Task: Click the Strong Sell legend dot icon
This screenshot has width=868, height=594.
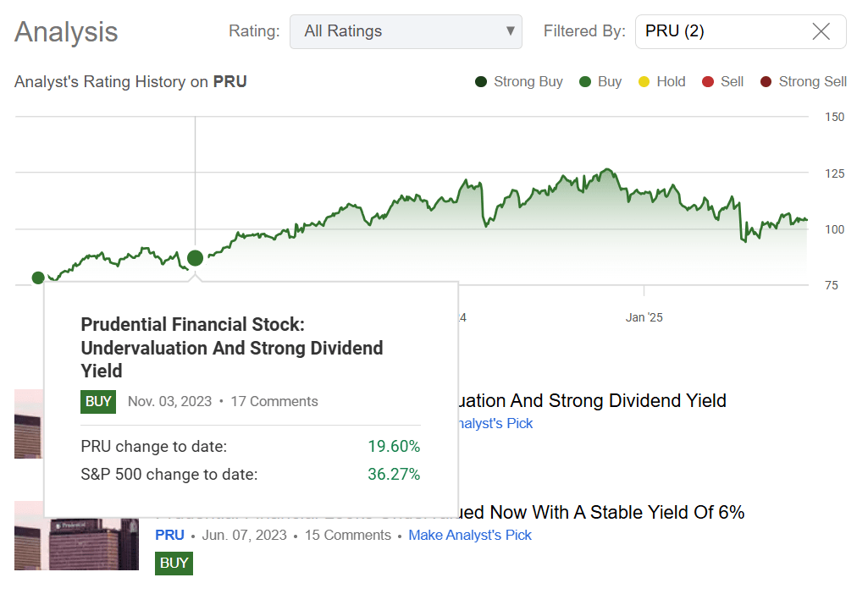Action: click(x=765, y=81)
